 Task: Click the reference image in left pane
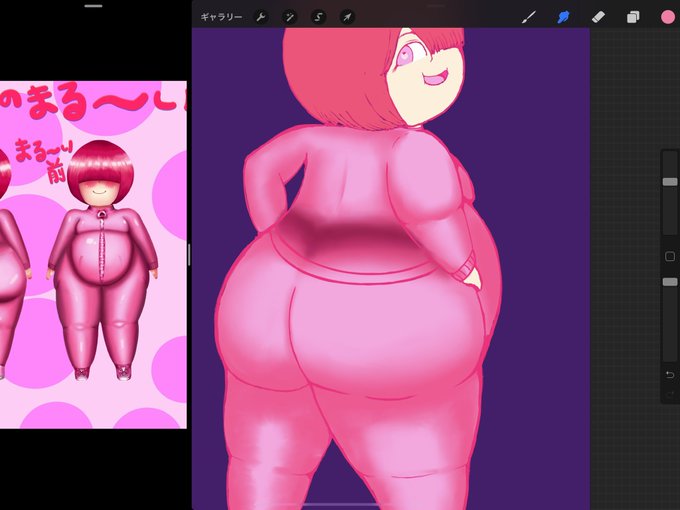point(93,255)
